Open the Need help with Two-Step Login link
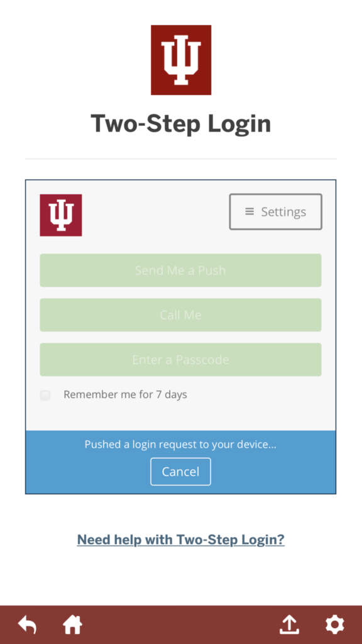 (181, 540)
